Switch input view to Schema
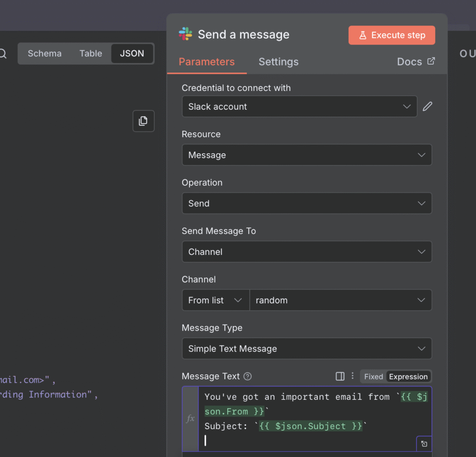 (45, 53)
